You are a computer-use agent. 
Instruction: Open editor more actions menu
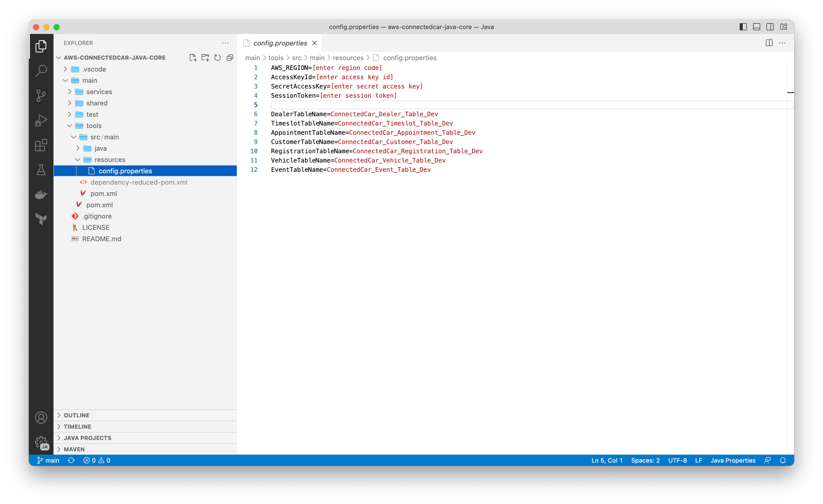pos(782,43)
